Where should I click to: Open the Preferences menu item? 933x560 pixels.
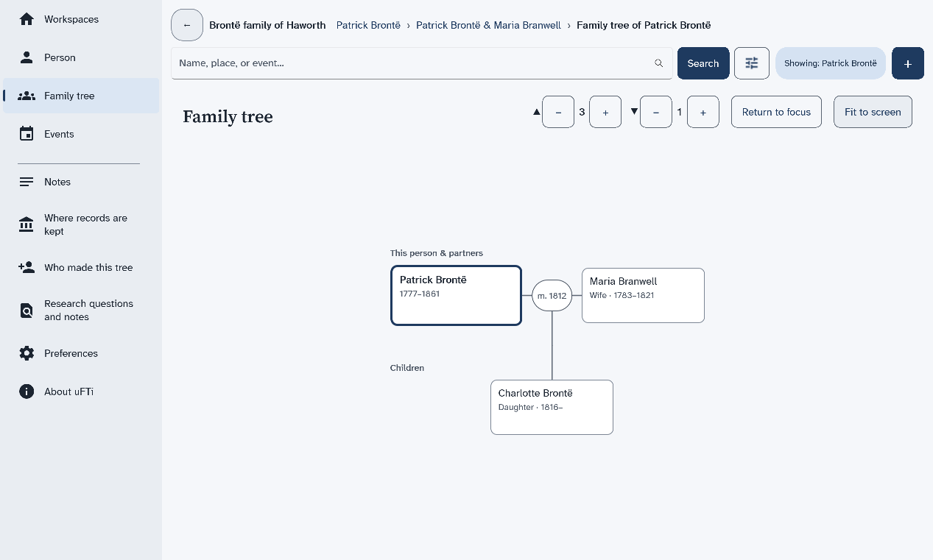click(x=81, y=353)
